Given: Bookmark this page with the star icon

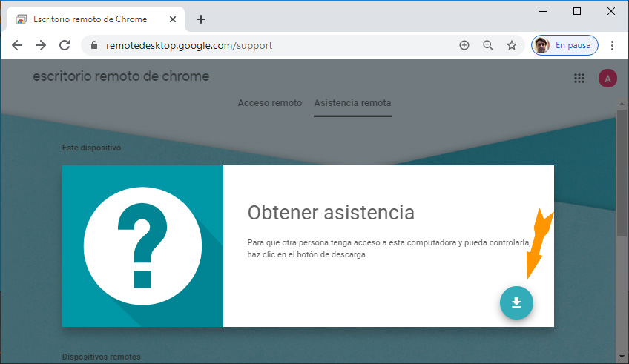Looking at the screenshot, I should (511, 45).
